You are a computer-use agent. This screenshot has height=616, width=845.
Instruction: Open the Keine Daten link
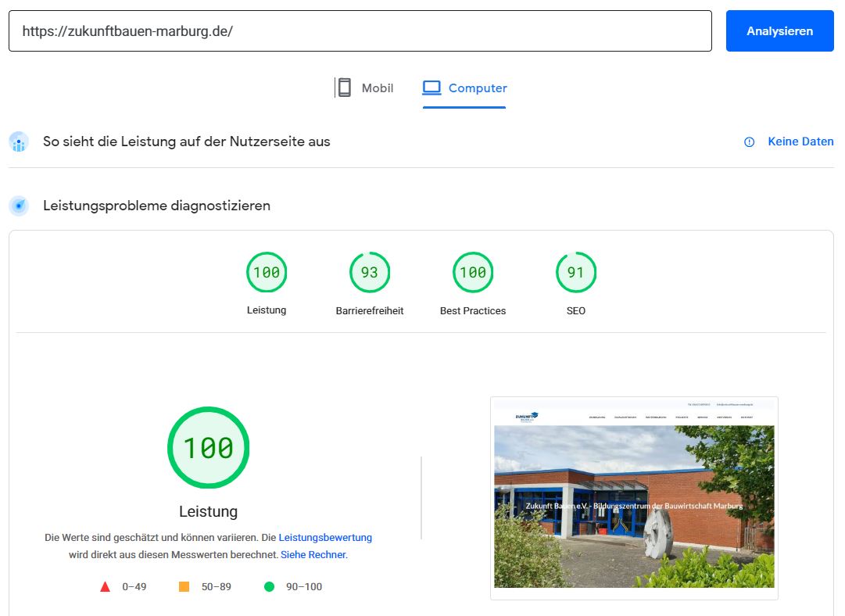(x=800, y=141)
